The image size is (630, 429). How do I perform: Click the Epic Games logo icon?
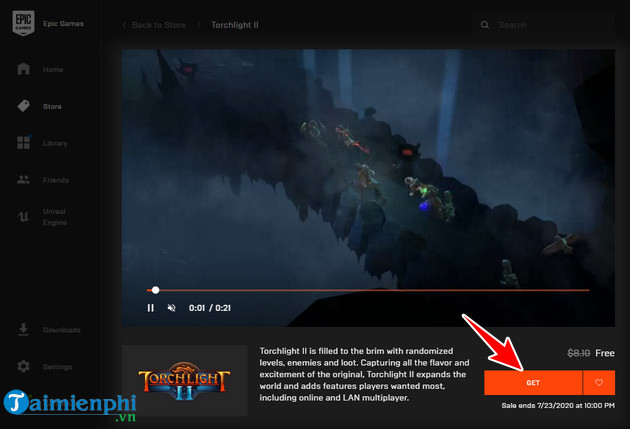[23, 23]
